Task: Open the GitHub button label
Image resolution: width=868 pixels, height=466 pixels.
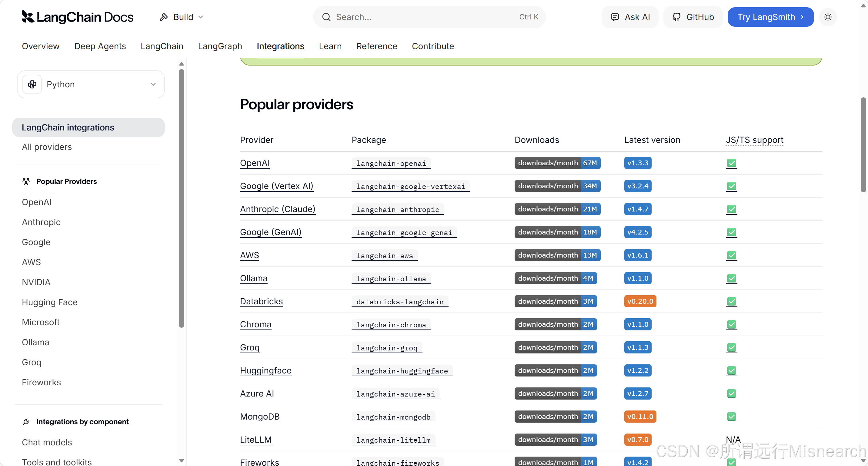Action: click(x=700, y=17)
